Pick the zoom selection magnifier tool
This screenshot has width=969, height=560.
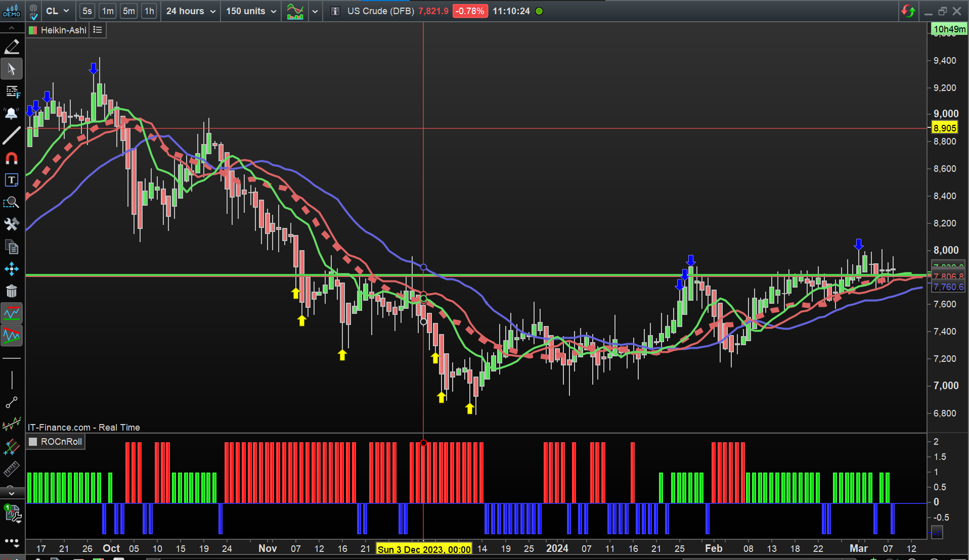pyautogui.click(x=12, y=203)
